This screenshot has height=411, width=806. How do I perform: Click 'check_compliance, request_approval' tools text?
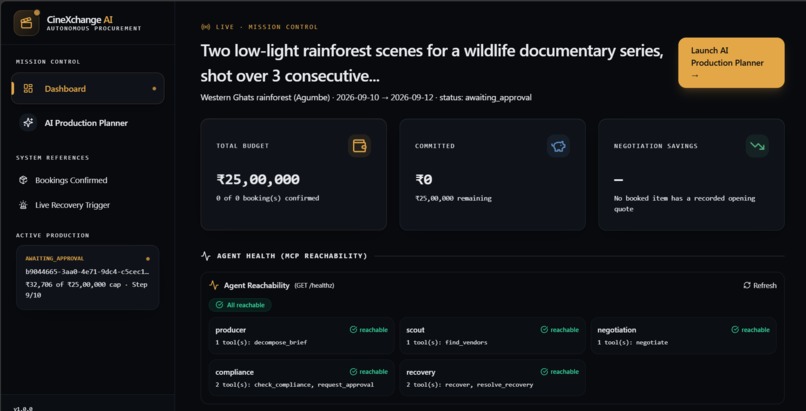click(x=314, y=384)
